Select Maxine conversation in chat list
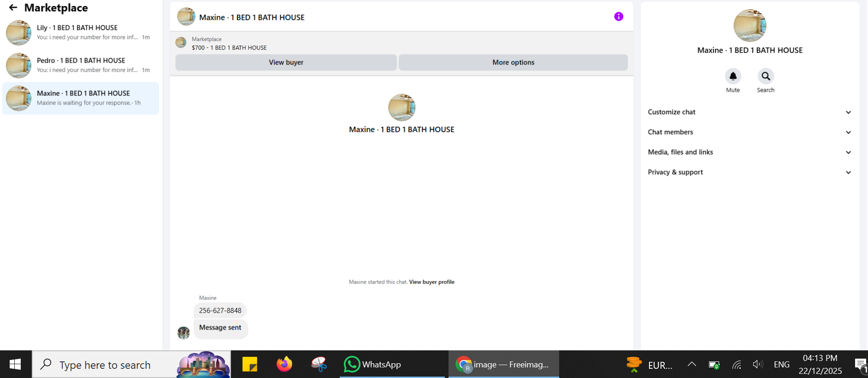The height and width of the screenshot is (378, 868). pyautogui.click(x=81, y=98)
